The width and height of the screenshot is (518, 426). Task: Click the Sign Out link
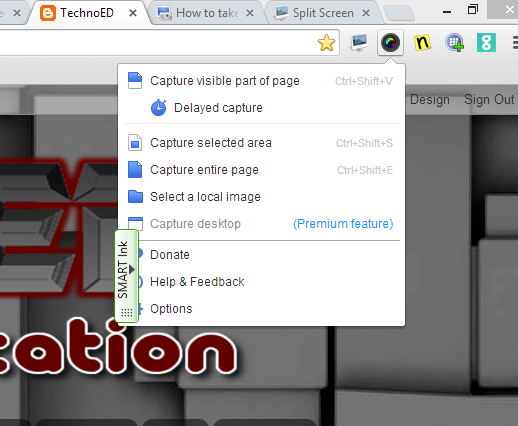pos(489,100)
